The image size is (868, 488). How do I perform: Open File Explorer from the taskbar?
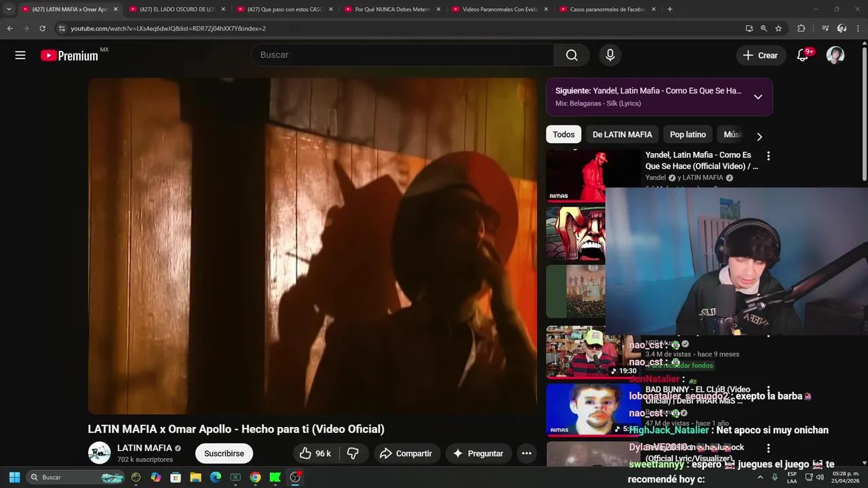click(x=195, y=477)
